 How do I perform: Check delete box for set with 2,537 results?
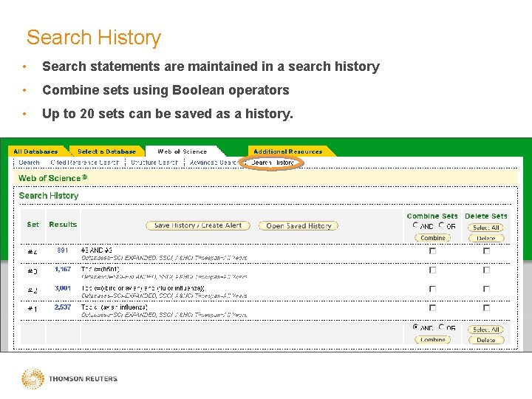(486, 307)
